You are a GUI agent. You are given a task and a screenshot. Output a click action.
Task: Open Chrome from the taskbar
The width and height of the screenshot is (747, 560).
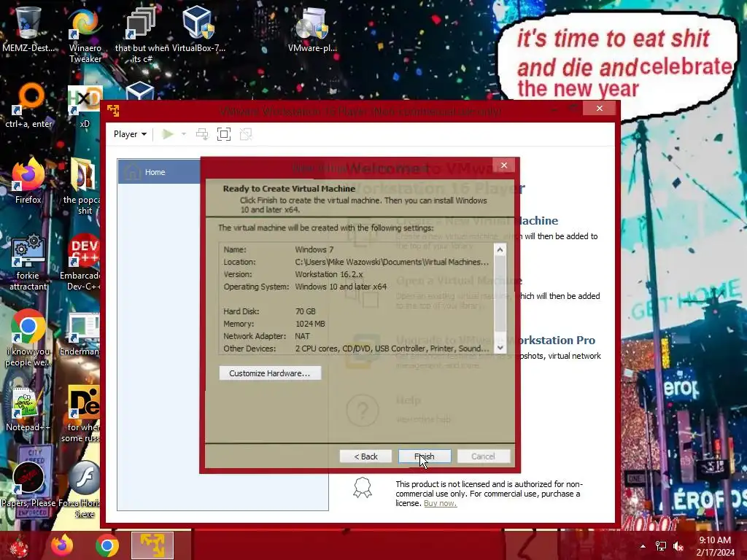click(107, 545)
